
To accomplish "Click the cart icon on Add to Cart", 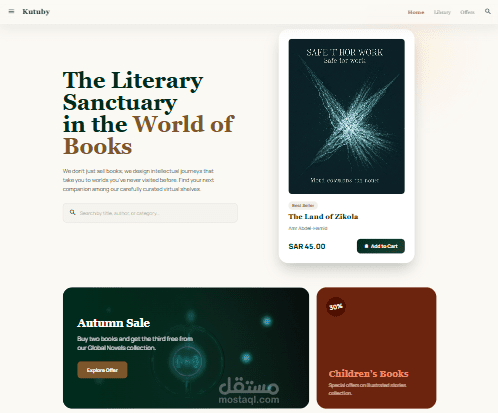I will tap(366, 246).
